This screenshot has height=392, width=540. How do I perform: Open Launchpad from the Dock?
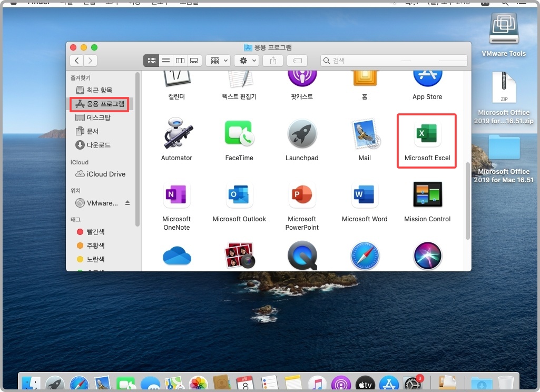(55, 384)
